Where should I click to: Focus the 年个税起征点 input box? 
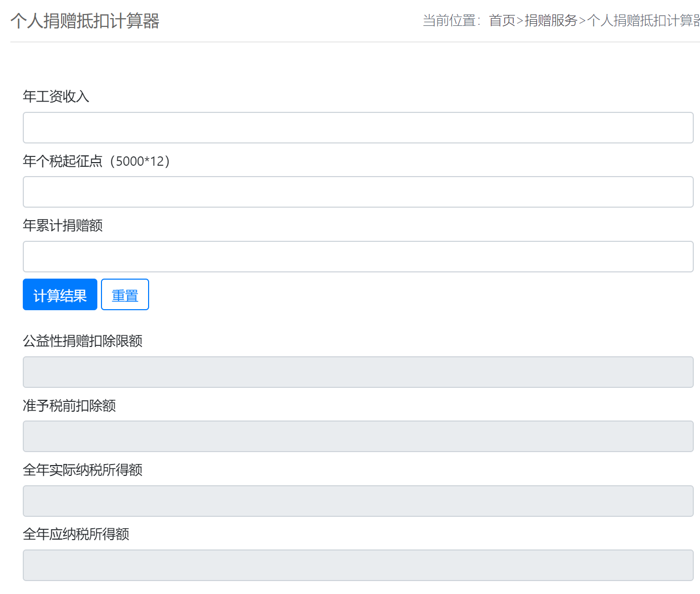pyautogui.click(x=358, y=192)
